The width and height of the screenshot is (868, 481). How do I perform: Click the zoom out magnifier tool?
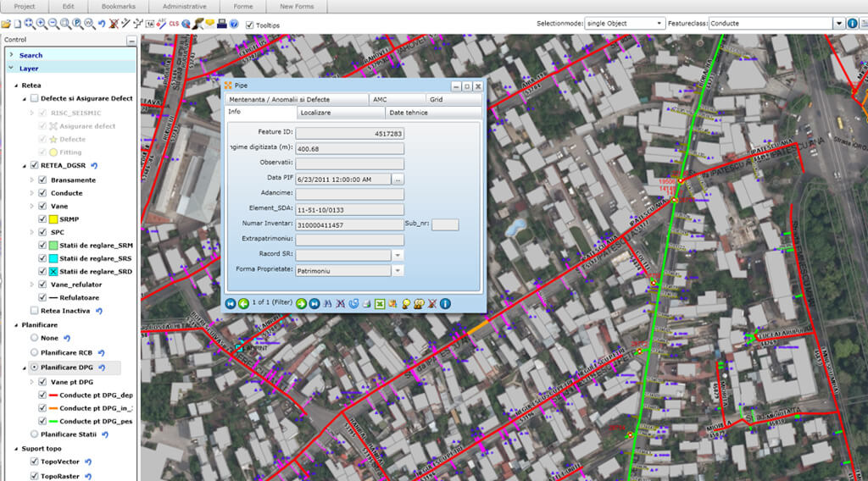[x=53, y=24]
